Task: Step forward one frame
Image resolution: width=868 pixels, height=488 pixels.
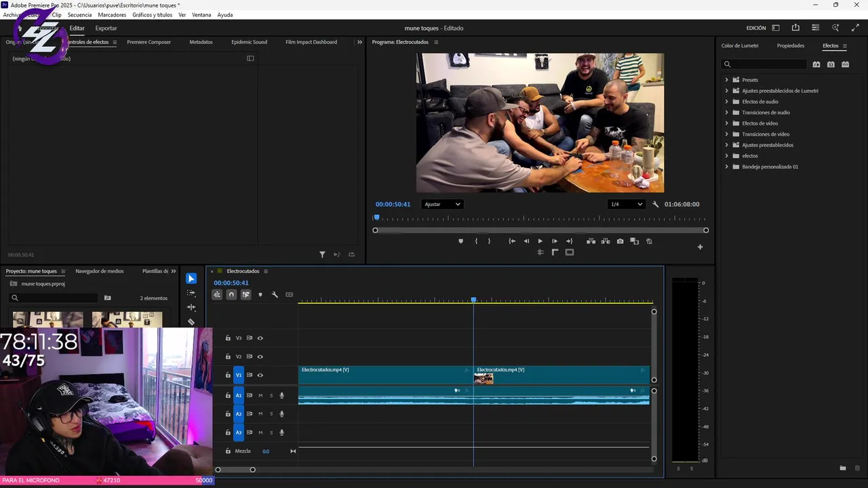Action: click(555, 241)
